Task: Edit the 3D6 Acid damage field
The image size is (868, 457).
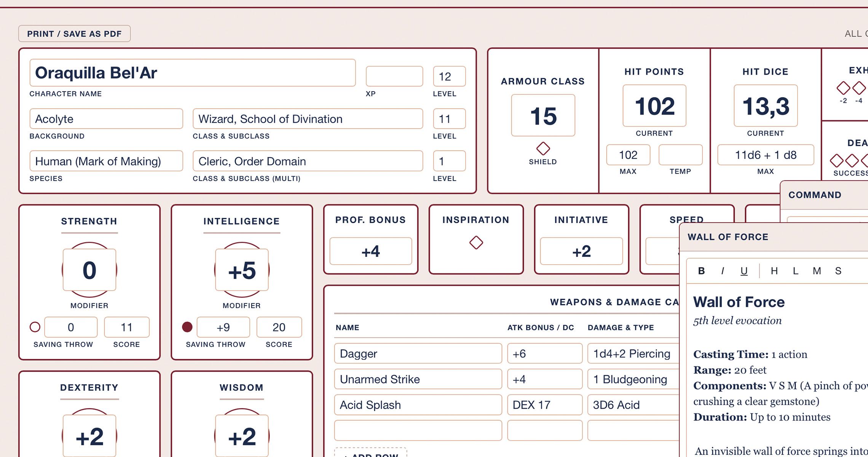Action: pyautogui.click(x=633, y=404)
